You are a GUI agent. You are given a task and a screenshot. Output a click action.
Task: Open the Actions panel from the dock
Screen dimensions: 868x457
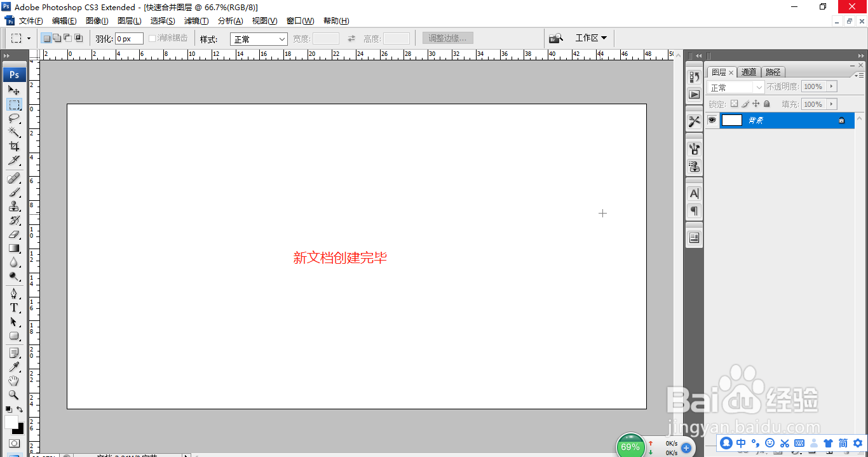coord(695,94)
